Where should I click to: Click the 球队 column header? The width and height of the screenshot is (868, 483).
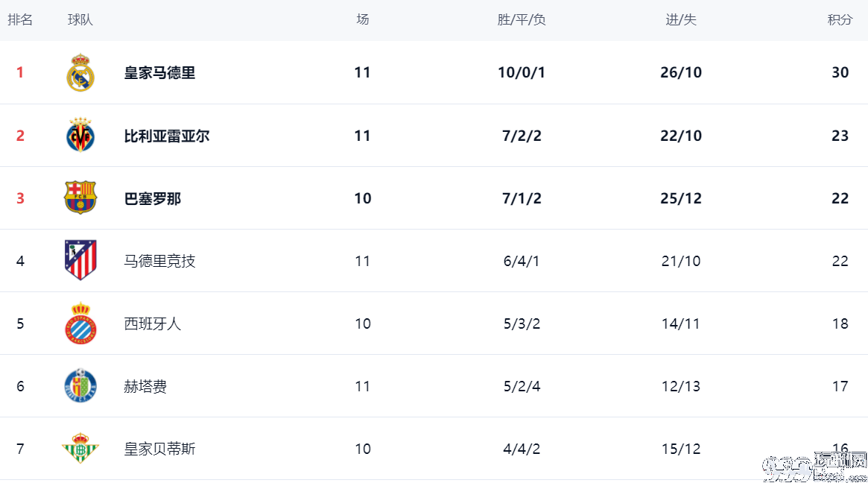pyautogui.click(x=80, y=20)
